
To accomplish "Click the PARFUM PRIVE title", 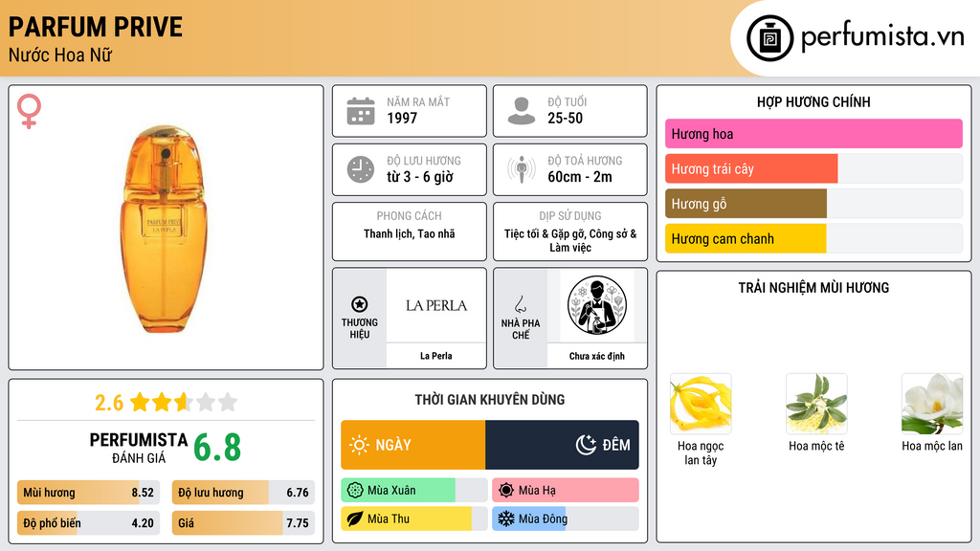I will tap(96, 28).
